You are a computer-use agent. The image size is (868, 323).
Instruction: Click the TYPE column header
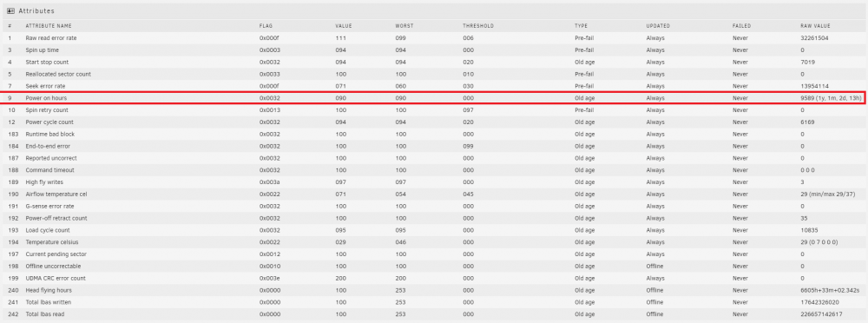tap(582, 26)
